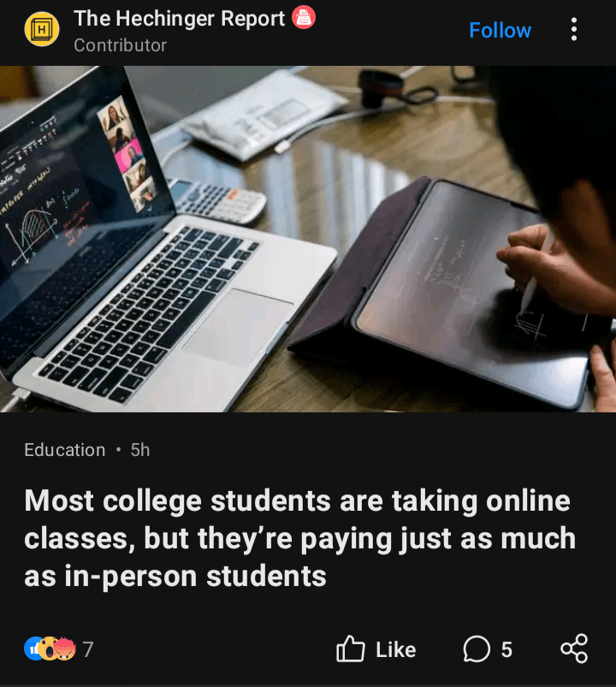
Task: Tap the thumbs-up Like icon
Action: [351, 649]
